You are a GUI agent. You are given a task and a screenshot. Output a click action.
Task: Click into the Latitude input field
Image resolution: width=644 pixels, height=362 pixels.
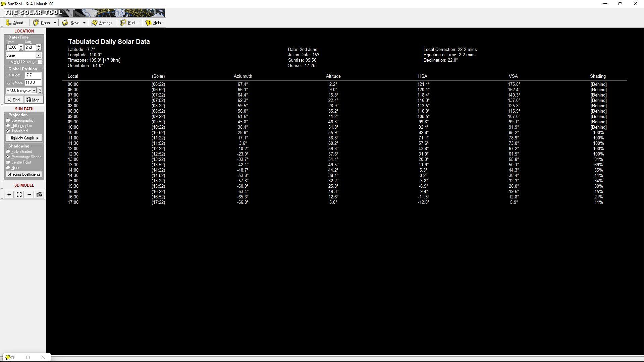(x=33, y=75)
